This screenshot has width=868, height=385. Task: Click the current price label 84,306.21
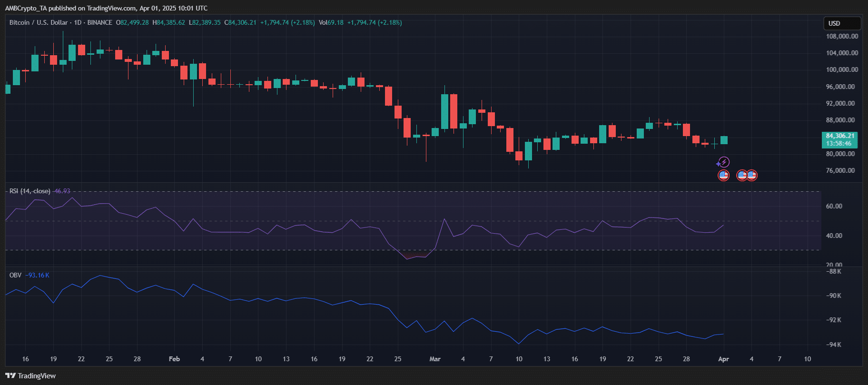(x=840, y=136)
